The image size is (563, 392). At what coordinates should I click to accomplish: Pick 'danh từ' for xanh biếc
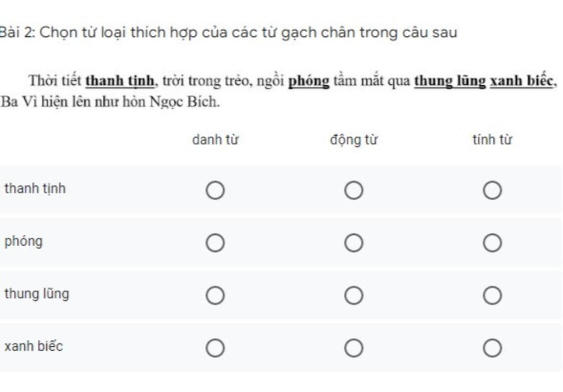point(215,348)
